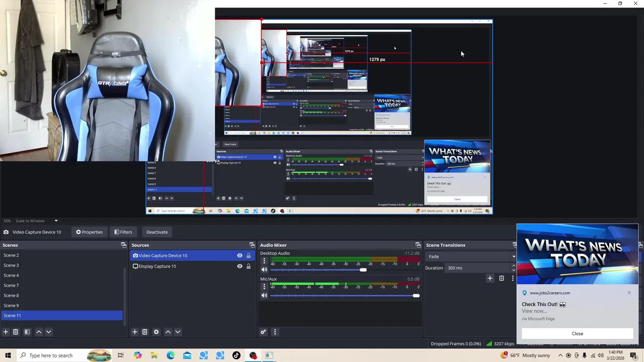Image resolution: width=644 pixels, height=362 pixels.
Task: Open Microsoft Edge from the taskbar
Action: [x=171, y=355]
